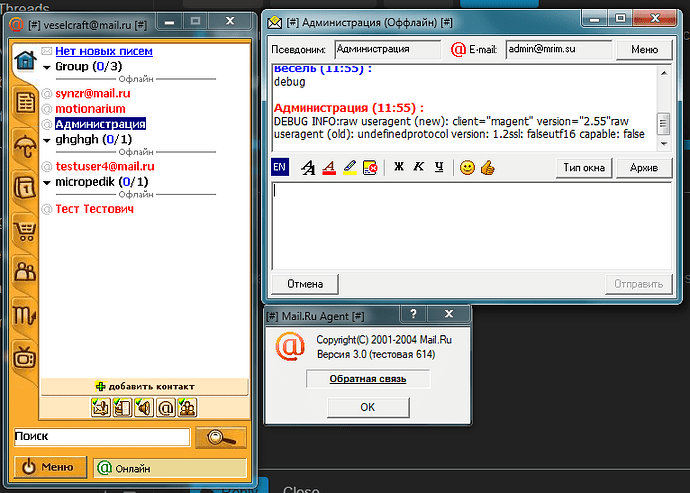
Task: Open the umbrella weather sidebar icon
Action: coord(25,145)
